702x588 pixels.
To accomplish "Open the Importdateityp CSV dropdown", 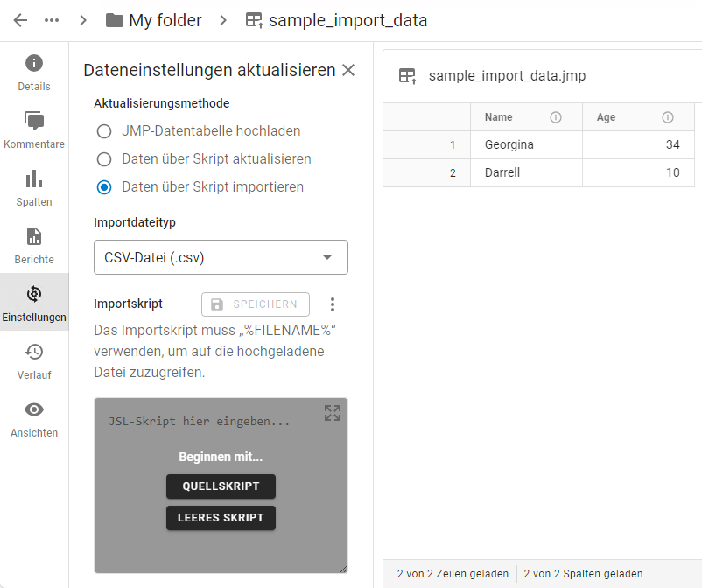I will (x=221, y=257).
